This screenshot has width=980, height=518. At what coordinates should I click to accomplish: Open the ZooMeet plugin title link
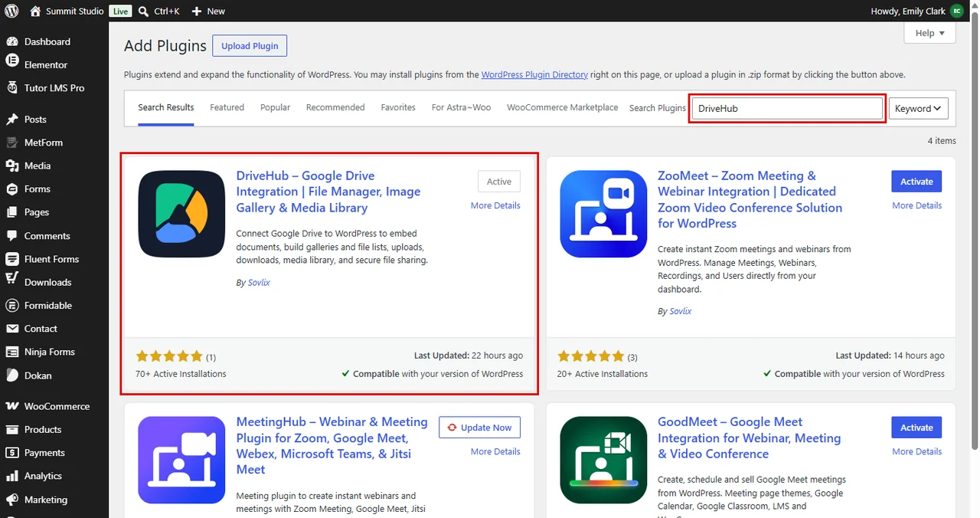click(750, 199)
